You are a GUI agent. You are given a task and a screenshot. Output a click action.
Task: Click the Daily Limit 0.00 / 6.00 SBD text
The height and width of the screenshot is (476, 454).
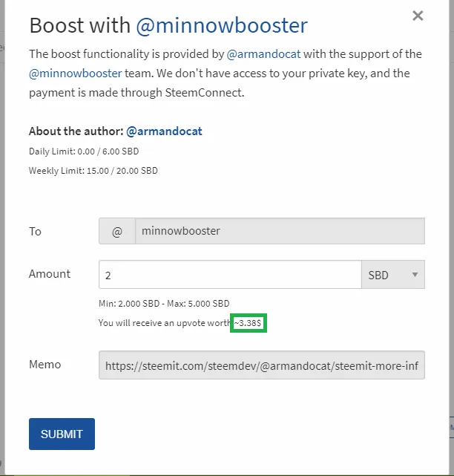(84, 151)
